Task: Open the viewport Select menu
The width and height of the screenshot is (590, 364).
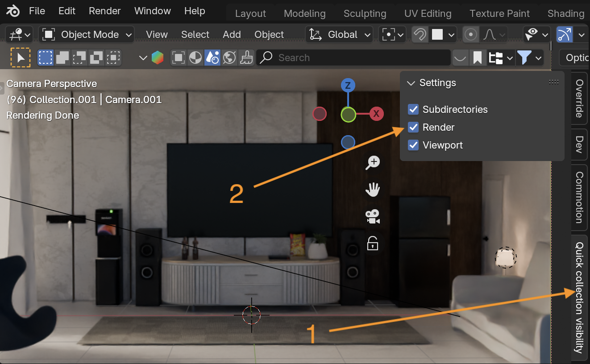Action: coord(195,34)
